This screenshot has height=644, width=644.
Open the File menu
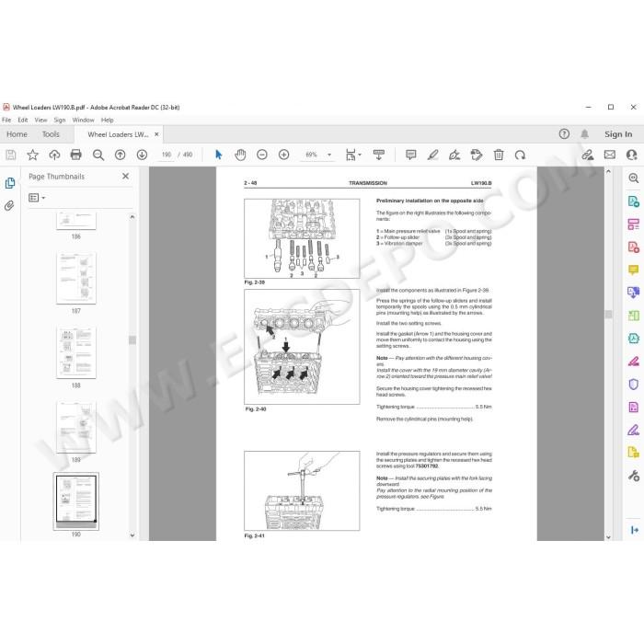tap(6, 120)
